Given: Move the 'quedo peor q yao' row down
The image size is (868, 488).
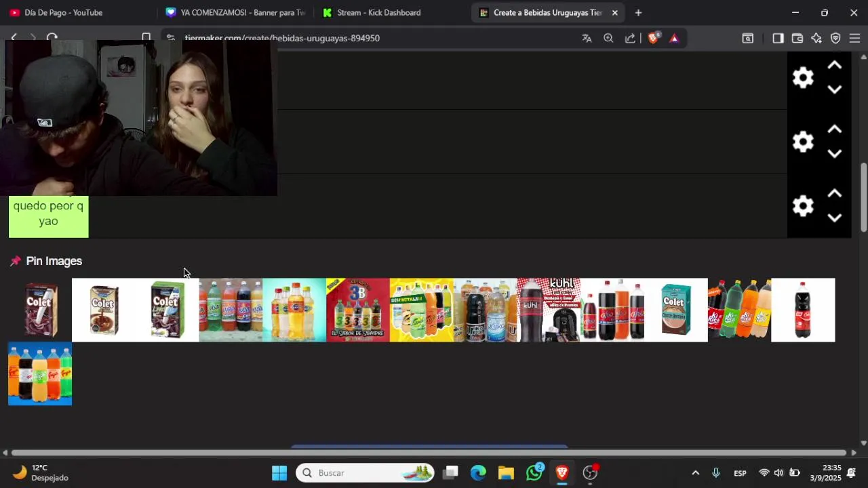Looking at the screenshot, I should [835, 218].
